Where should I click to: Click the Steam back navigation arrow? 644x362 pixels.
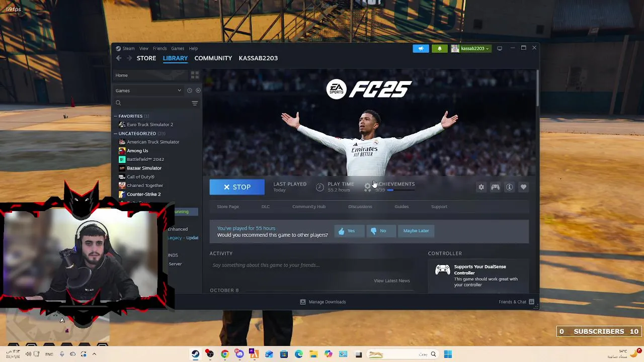[x=119, y=58]
